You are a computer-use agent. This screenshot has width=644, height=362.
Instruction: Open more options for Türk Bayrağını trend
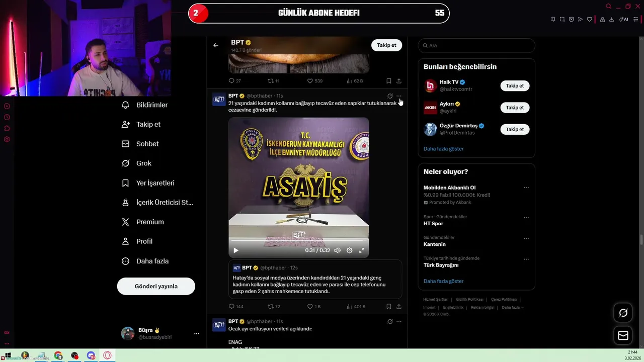point(526,259)
